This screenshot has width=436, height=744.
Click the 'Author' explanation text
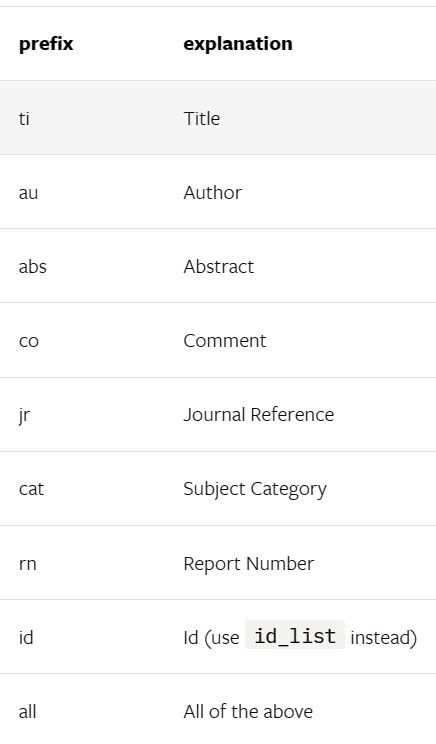tap(213, 192)
